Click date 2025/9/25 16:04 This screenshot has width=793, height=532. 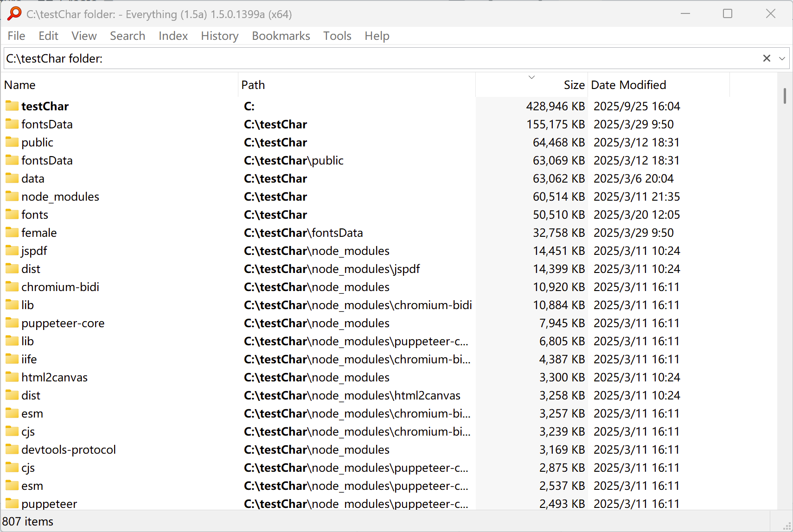pos(637,106)
